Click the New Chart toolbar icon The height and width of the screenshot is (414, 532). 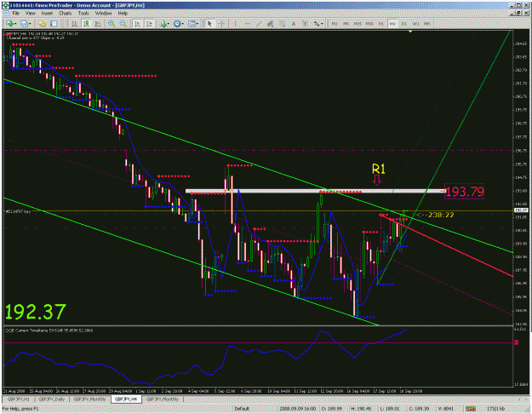pos(9,24)
